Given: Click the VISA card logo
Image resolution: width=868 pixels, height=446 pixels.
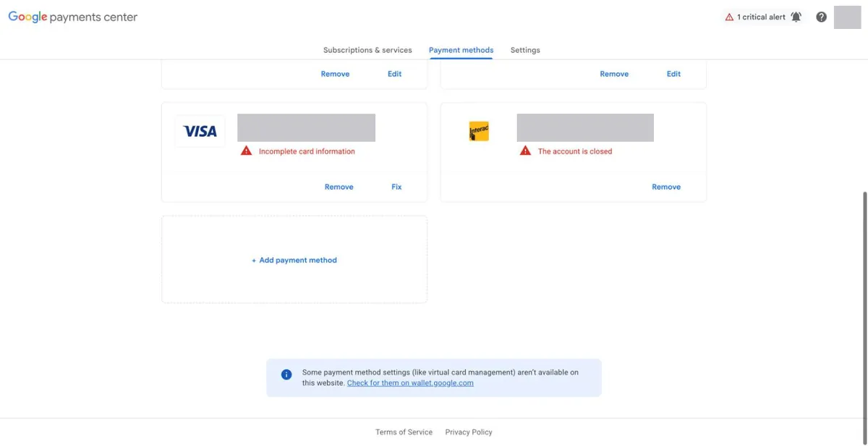Looking at the screenshot, I should click(200, 131).
